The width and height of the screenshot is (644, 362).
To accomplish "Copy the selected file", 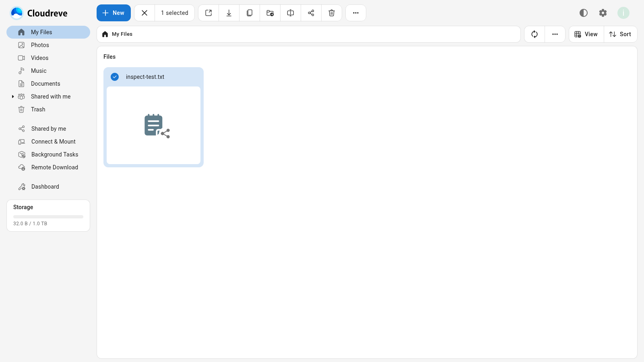I will pos(250,13).
